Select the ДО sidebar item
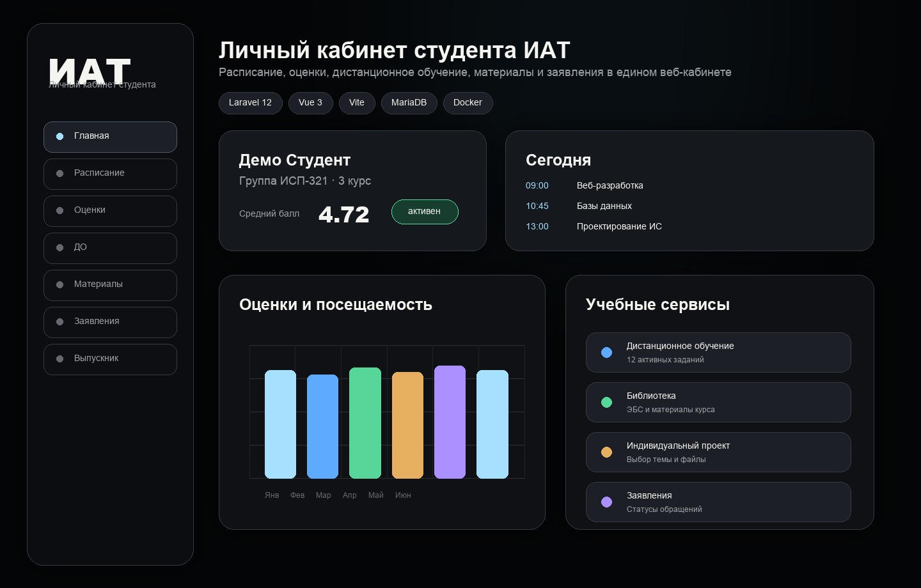This screenshot has height=588, width=921. (x=110, y=248)
